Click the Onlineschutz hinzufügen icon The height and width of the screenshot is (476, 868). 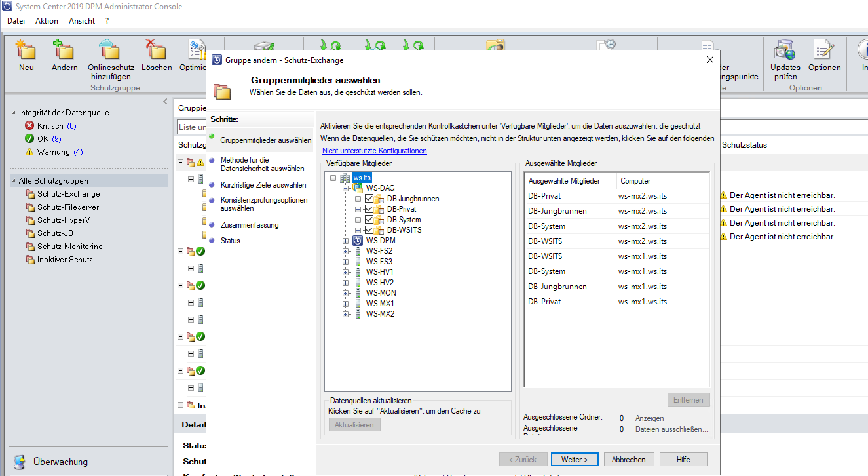point(110,49)
